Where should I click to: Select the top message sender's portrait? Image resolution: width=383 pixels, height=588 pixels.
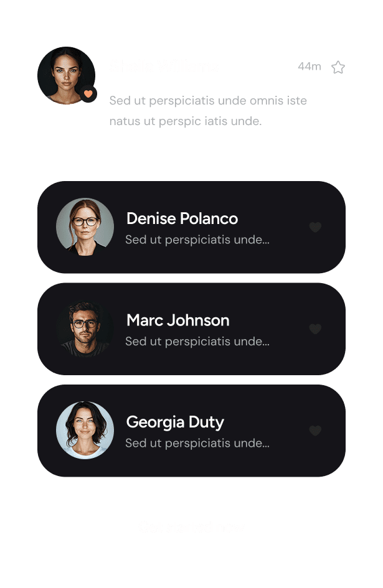point(66,75)
